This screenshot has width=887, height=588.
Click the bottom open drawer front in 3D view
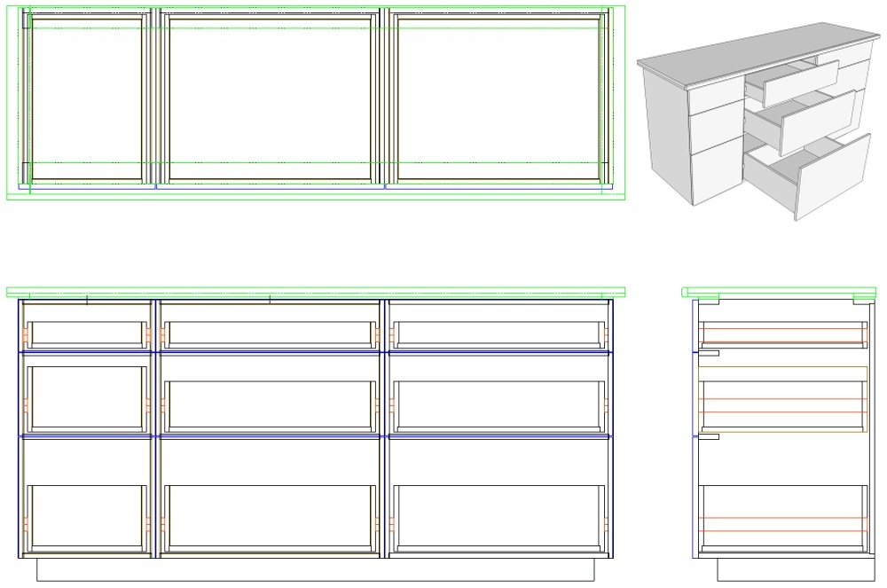(x=832, y=176)
